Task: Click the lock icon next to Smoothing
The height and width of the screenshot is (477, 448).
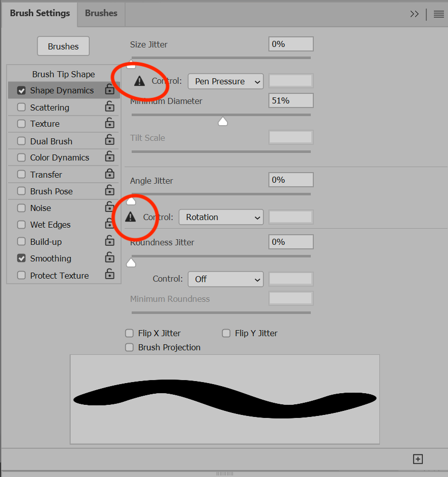Action: (x=109, y=258)
